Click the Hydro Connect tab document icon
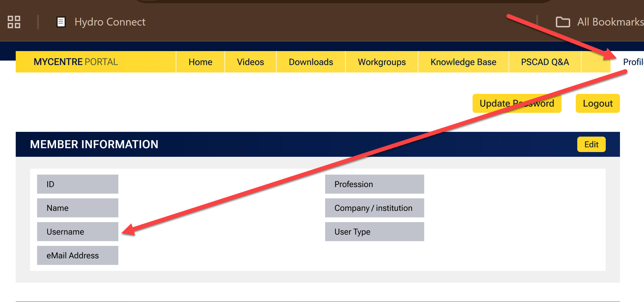The height and width of the screenshot is (302, 644). click(x=61, y=22)
